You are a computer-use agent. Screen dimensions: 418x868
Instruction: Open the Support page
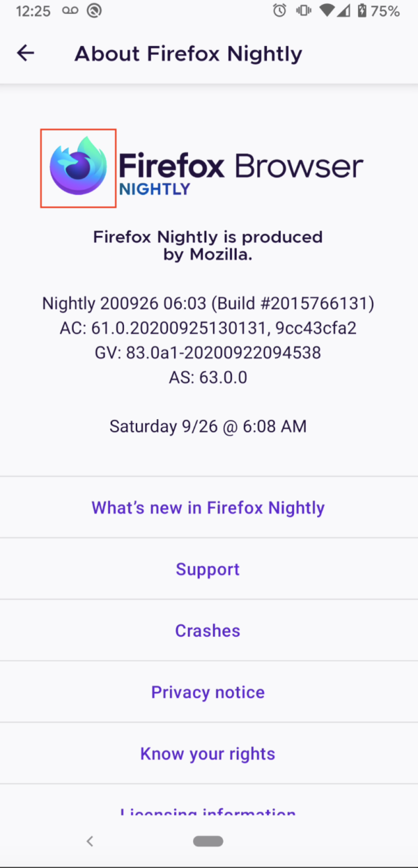[x=208, y=569]
